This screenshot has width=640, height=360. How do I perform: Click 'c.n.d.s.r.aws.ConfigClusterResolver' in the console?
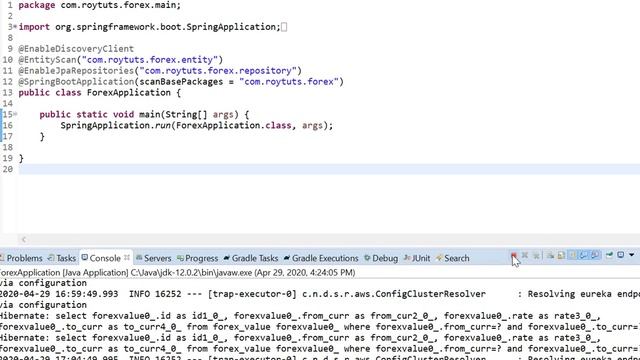[394, 294]
